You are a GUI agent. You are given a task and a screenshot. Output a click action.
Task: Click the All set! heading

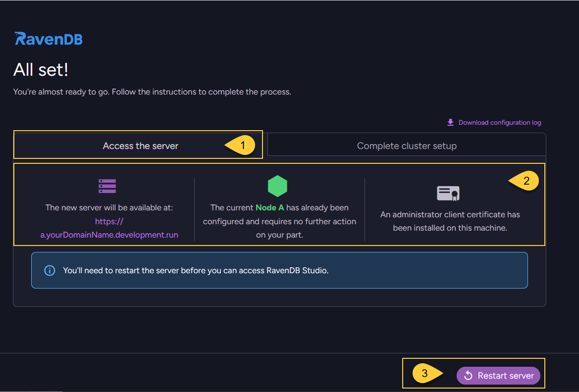click(41, 70)
